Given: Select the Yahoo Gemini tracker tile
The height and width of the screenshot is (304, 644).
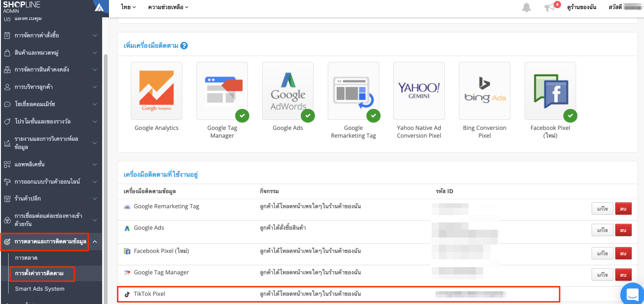Looking at the screenshot, I should 419,91.
